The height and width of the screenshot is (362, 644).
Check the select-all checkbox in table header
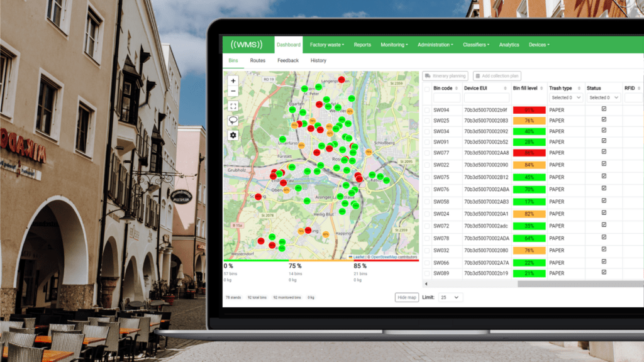(427, 89)
